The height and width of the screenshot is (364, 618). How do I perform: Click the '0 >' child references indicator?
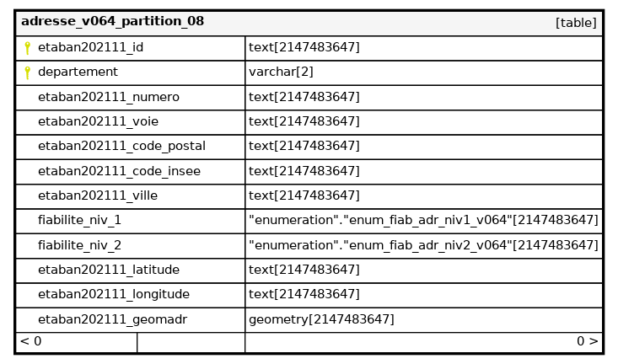(587, 342)
